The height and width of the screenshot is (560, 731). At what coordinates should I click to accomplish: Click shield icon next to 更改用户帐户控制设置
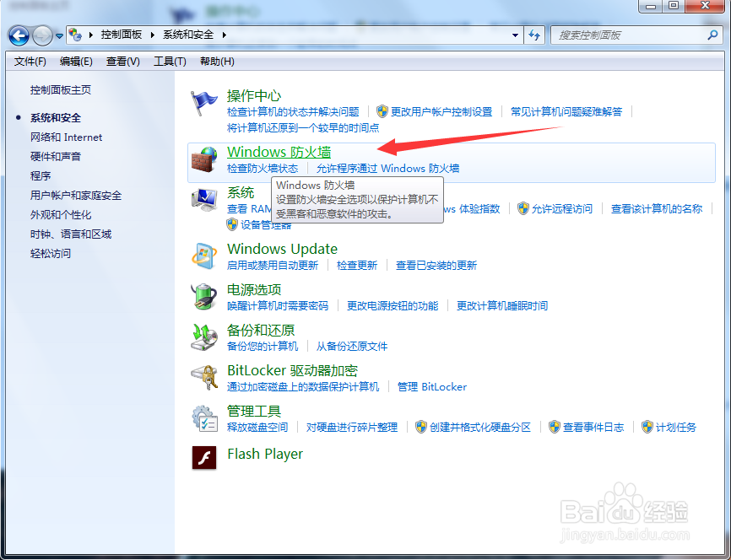point(382,111)
